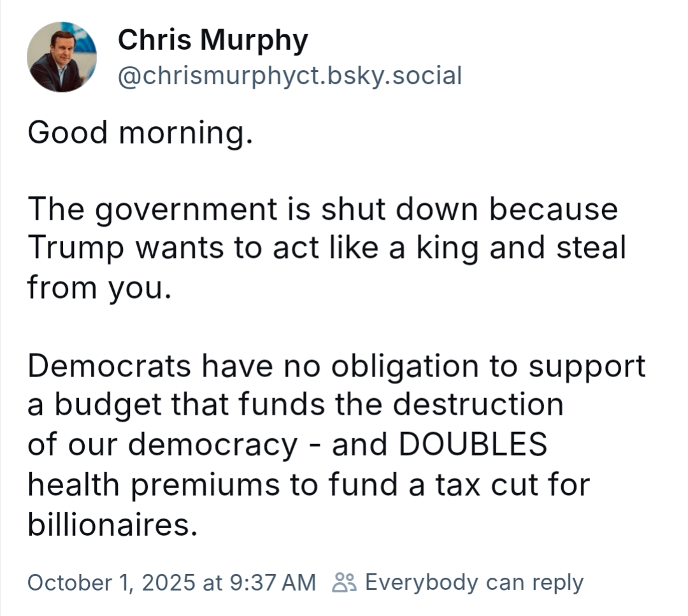Click the "Good morning." opening line
Screen dimensions: 688x616
coord(136,133)
